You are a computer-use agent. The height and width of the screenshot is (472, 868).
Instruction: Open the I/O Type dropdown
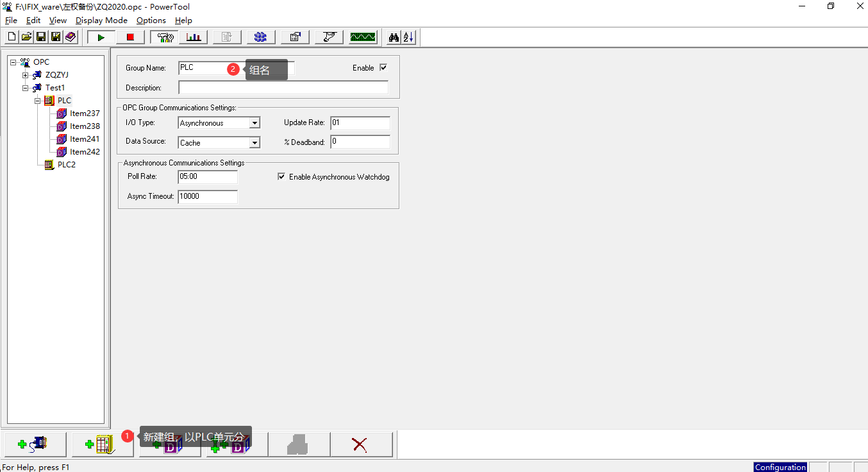pos(256,122)
